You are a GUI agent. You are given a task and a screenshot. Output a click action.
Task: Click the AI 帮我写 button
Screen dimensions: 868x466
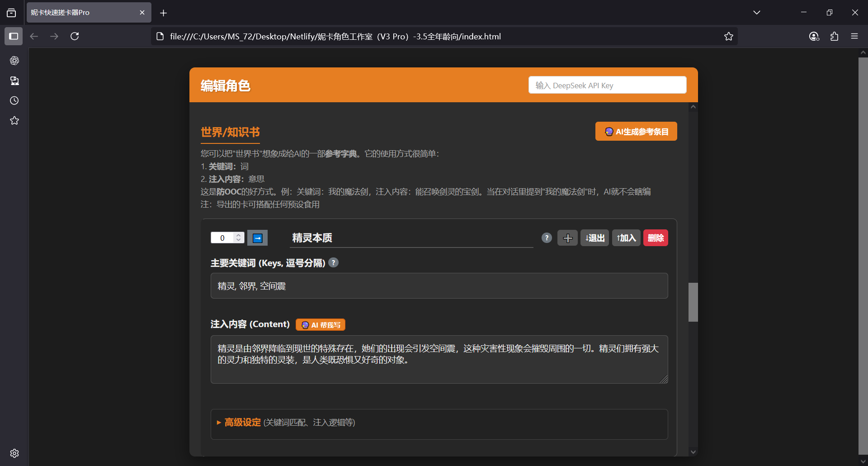[321, 325]
